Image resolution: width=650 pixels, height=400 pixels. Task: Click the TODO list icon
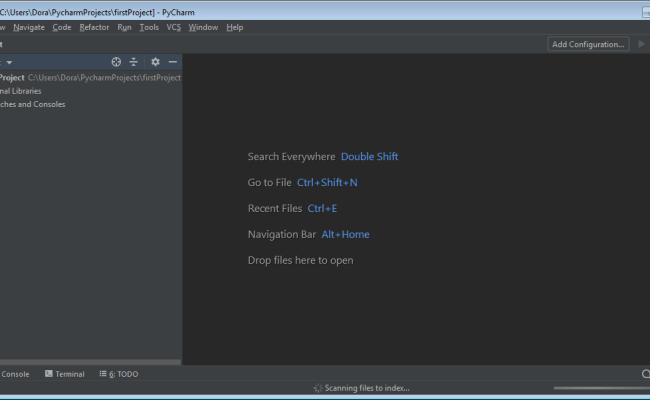(102, 373)
